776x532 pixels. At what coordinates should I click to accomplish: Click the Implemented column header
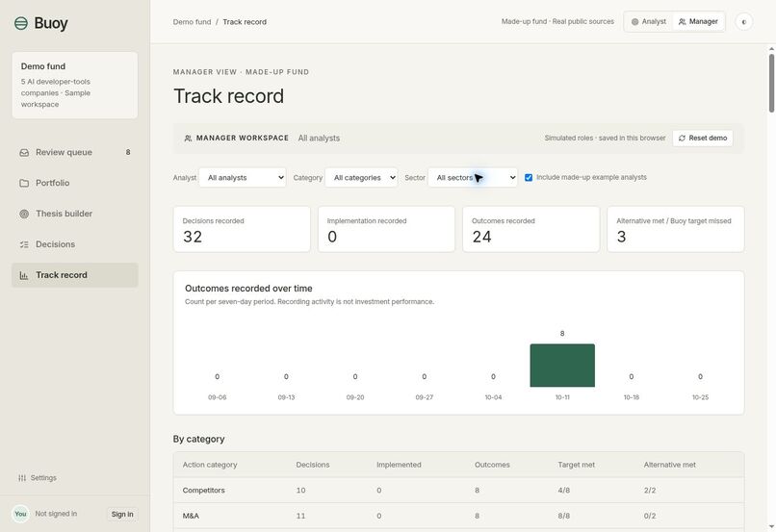(399, 465)
